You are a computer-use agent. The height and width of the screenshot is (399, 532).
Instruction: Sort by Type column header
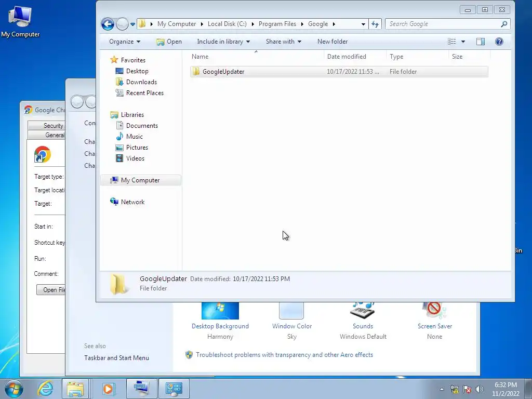(417, 57)
